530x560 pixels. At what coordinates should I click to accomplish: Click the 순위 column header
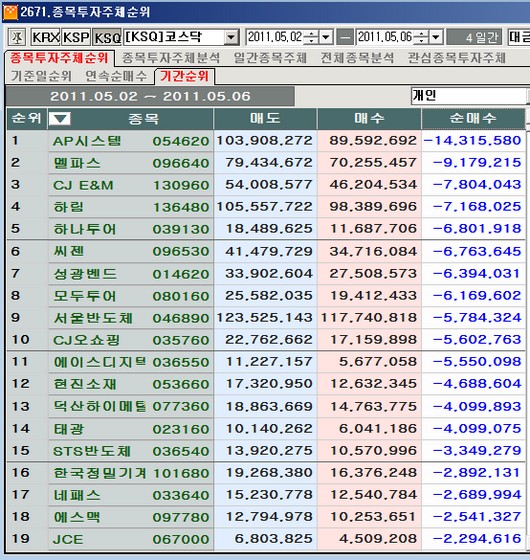pos(27,118)
